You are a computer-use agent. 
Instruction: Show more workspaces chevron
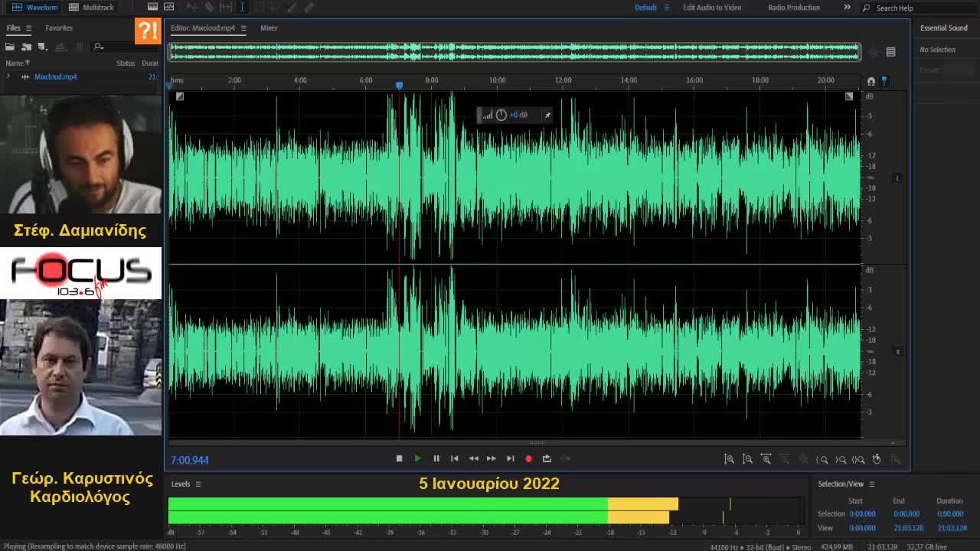click(x=847, y=7)
